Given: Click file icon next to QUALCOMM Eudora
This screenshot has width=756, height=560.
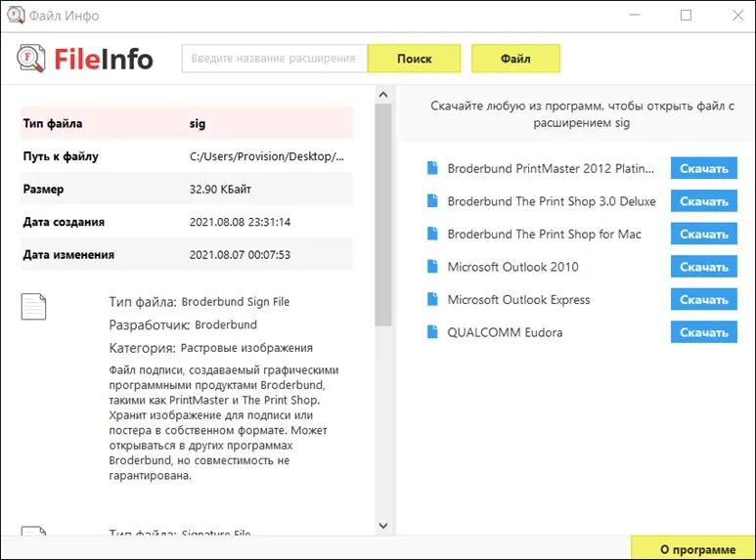Looking at the screenshot, I should [x=432, y=332].
